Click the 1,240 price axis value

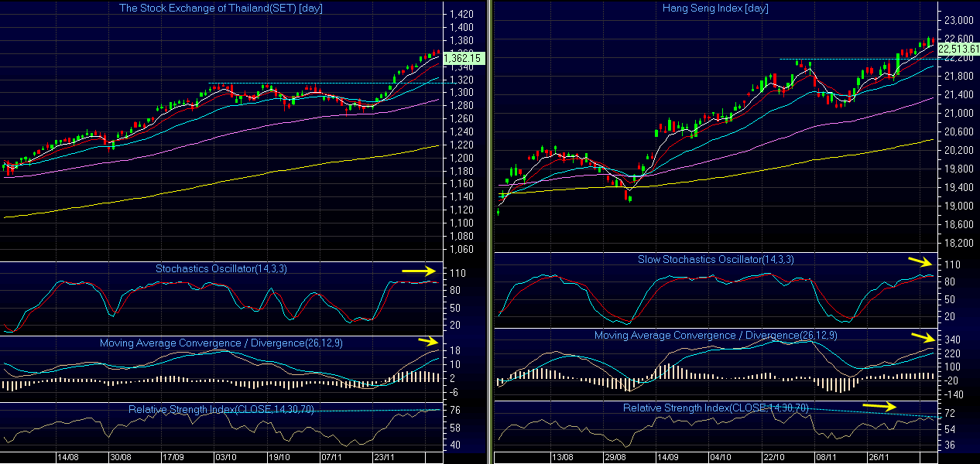click(462, 132)
